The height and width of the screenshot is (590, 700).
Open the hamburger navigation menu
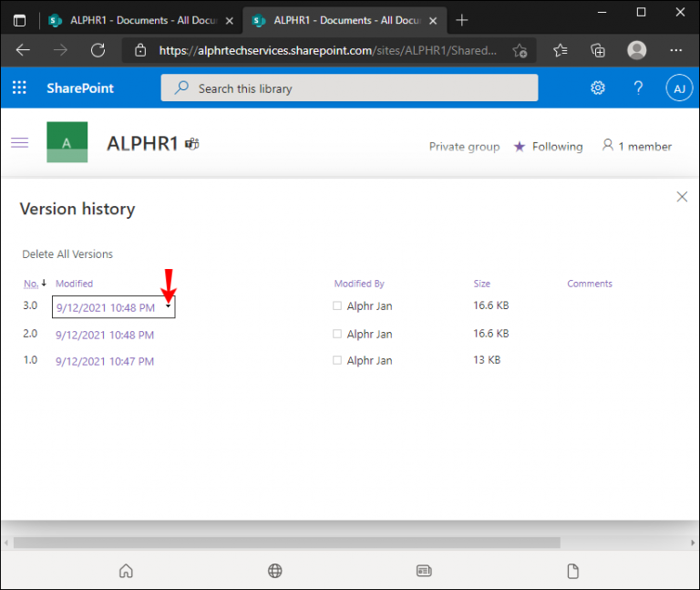click(19, 142)
